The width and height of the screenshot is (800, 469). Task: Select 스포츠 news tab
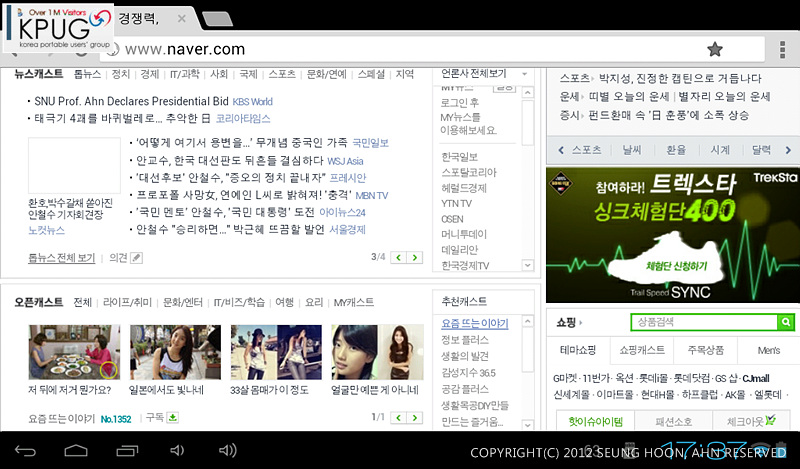click(x=282, y=74)
